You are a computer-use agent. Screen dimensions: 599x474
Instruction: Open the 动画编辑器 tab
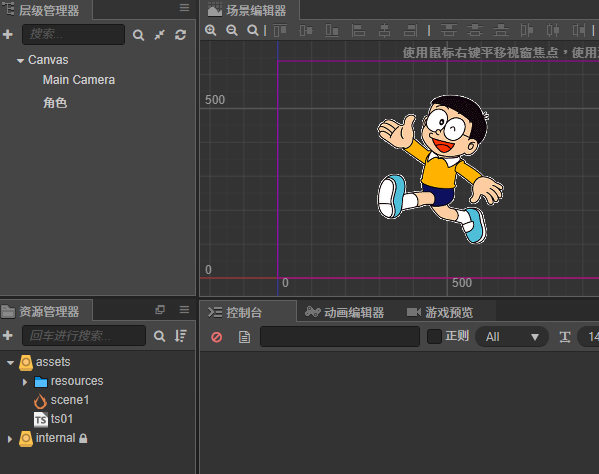[x=345, y=312]
